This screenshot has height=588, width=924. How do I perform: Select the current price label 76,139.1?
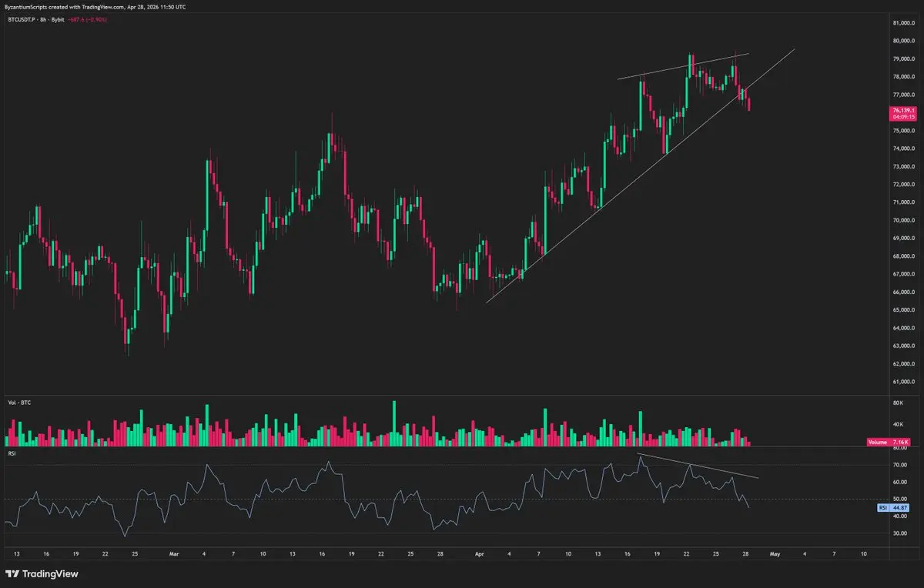(x=902, y=111)
